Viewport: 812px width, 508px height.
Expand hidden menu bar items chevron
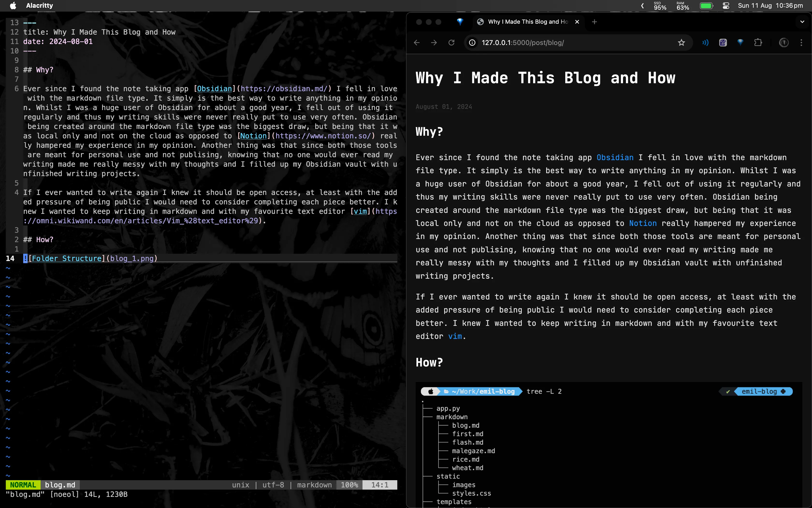[x=642, y=6]
